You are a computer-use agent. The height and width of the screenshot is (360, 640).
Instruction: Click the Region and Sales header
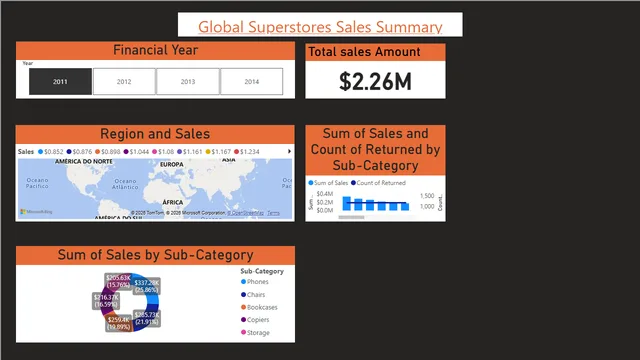155,134
